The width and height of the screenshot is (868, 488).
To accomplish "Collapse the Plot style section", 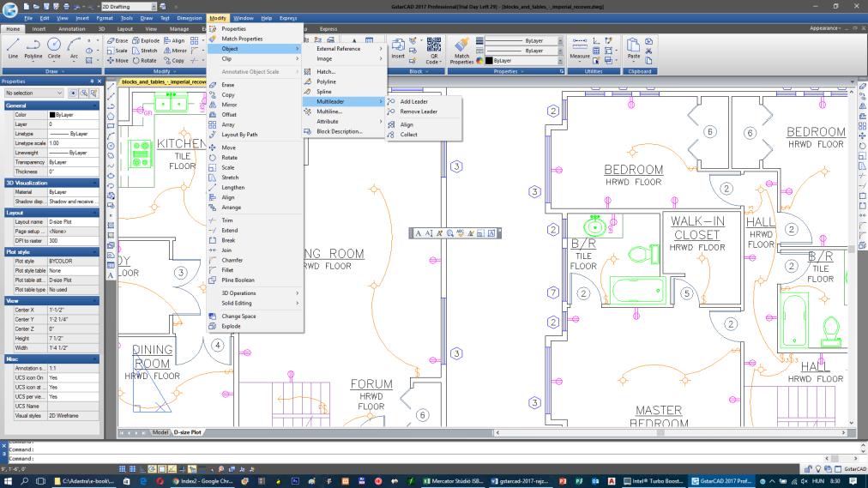I will 51,252.
